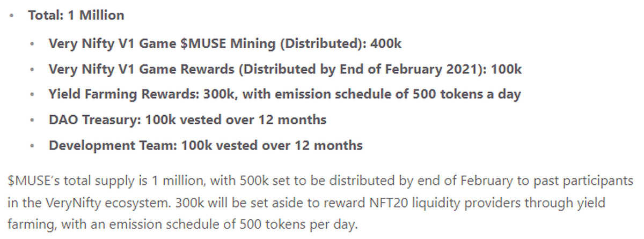This screenshot has height=239, width=644.
Task: Click the "400k" value in the Mining line
Action: click(385, 43)
